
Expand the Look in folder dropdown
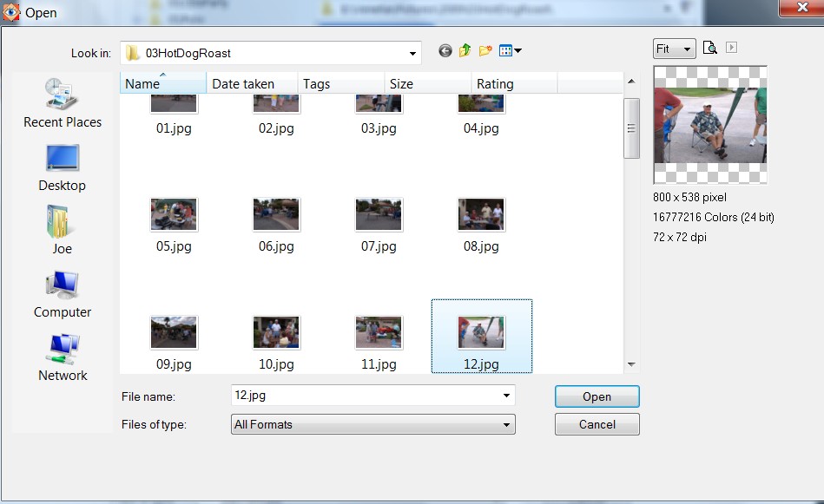[412, 53]
